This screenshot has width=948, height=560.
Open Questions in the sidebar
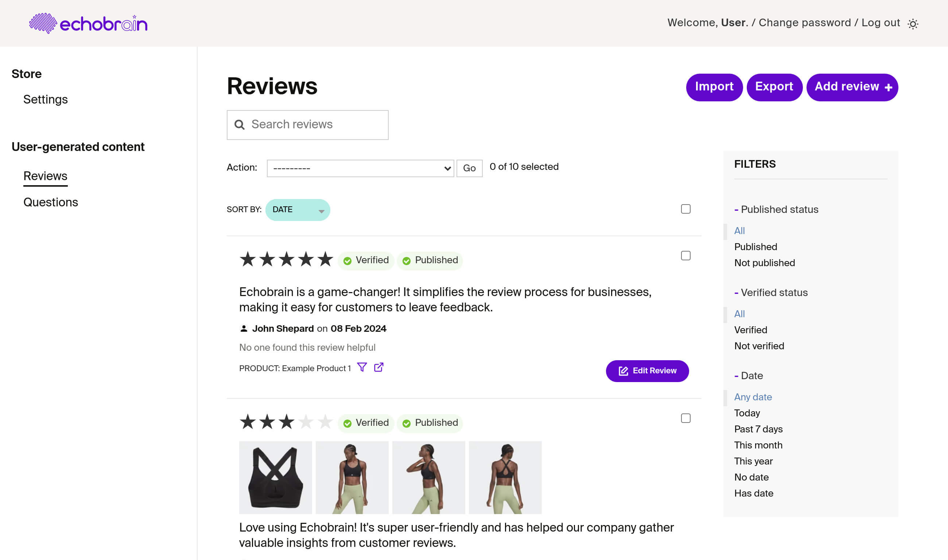[51, 202]
